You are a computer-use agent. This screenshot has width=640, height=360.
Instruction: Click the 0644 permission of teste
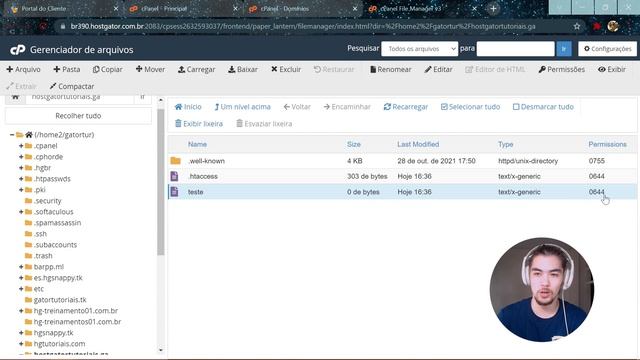point(596,192)
